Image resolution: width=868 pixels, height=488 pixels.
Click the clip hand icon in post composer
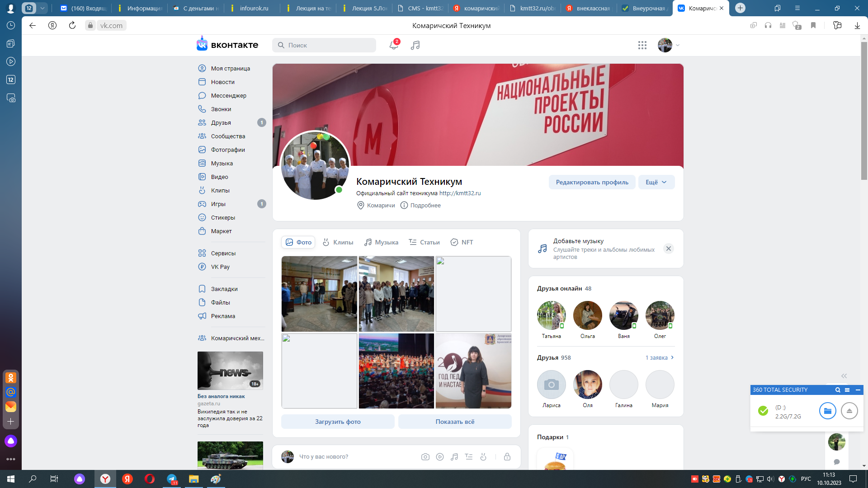(x=483, y=457)
